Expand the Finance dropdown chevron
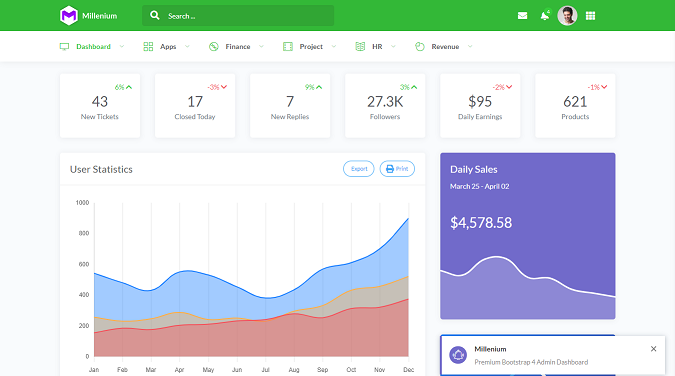The height and width of the screenshot is (376, 675). click(x=261, y=47)
